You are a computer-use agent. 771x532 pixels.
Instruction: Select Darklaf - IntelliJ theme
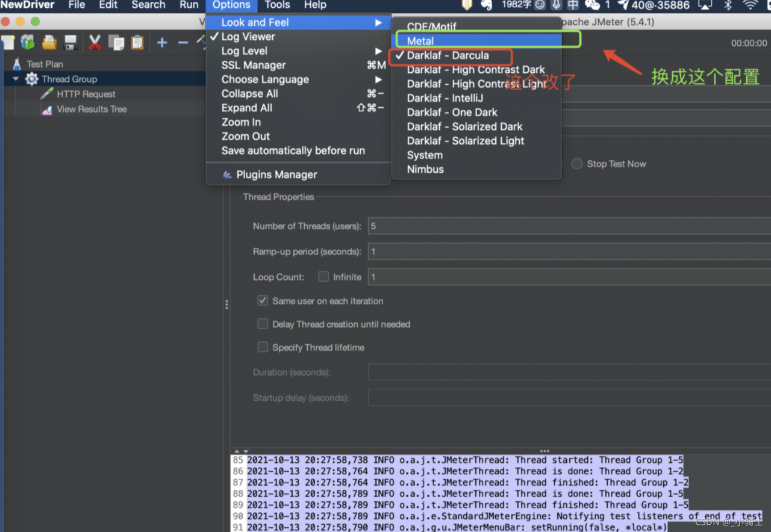tap(476, 98)
